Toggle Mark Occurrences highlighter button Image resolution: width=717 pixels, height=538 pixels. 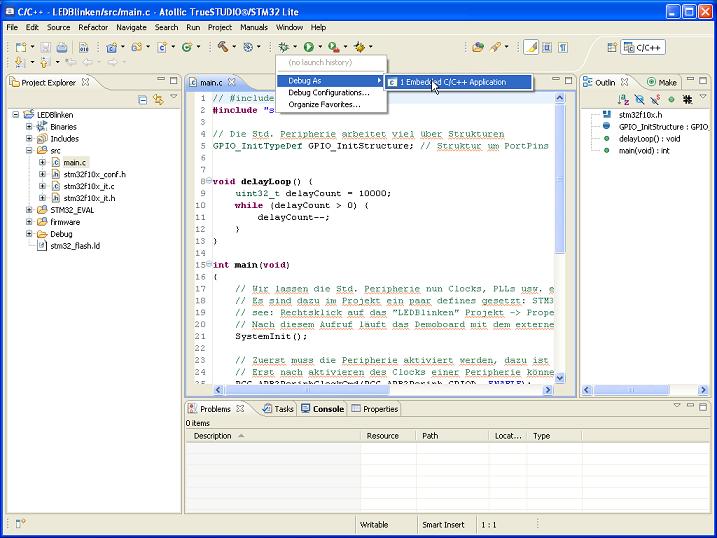[x=531, y=47]
